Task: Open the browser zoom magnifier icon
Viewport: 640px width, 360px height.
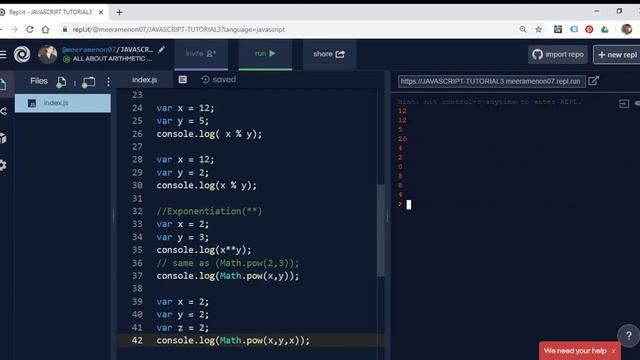Action: (523, 29)
